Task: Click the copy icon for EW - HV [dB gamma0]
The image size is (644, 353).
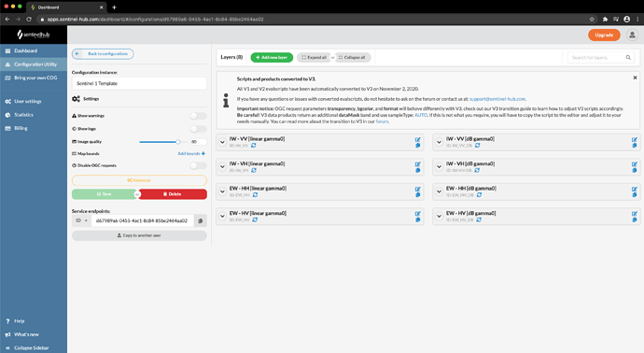Action: 635,219
